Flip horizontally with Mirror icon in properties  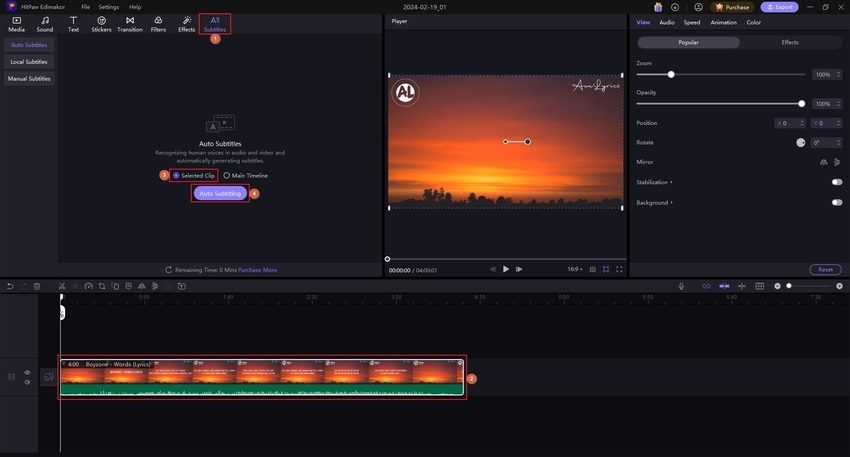point(823,162)
